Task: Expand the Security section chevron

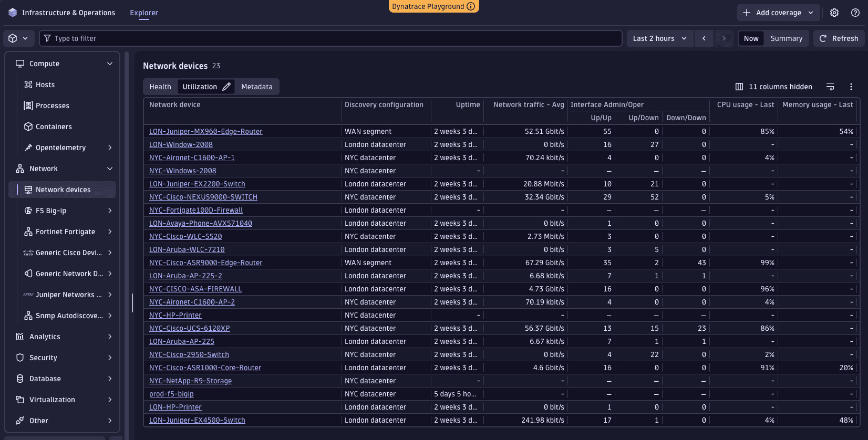Action: pyautogui.click(x=110, y=358)
